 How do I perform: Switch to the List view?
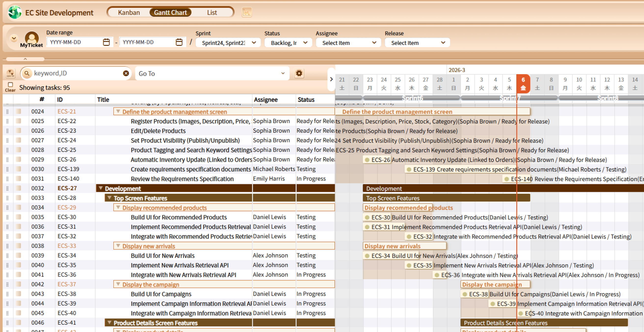[212, 13]
